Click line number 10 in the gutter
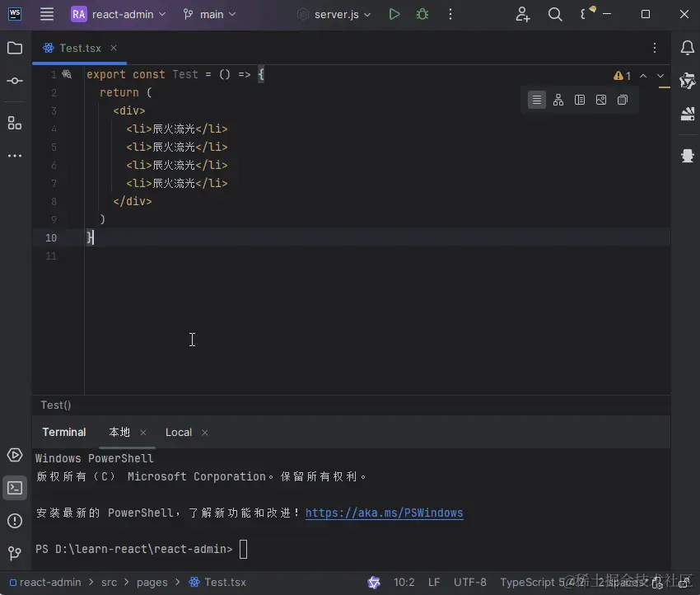 (51, 237)
